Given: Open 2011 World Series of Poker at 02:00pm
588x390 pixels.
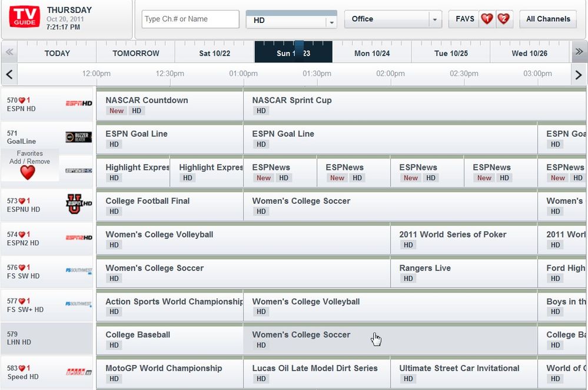Looking at the screenshot, I should click(x=464, y=240).
